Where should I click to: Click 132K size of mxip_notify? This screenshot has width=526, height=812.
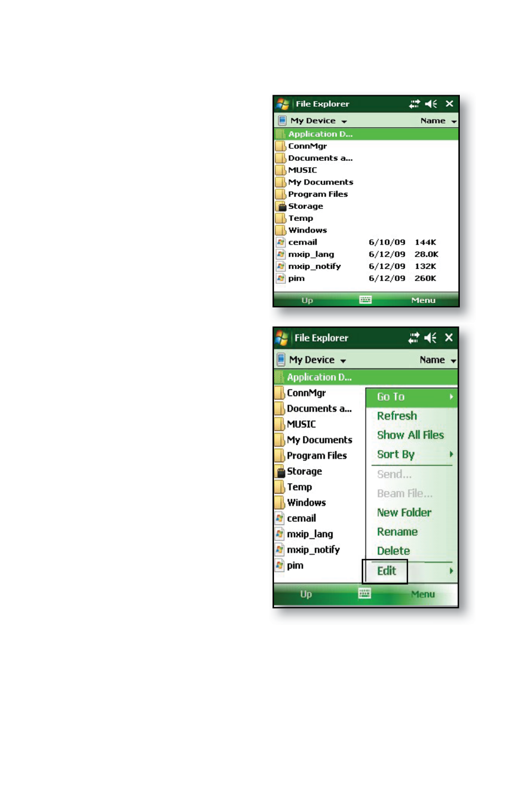click(426, 266)
